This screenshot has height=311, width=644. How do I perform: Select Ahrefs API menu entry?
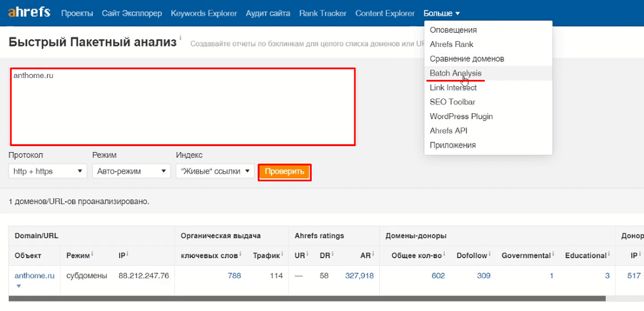[488, 131]
